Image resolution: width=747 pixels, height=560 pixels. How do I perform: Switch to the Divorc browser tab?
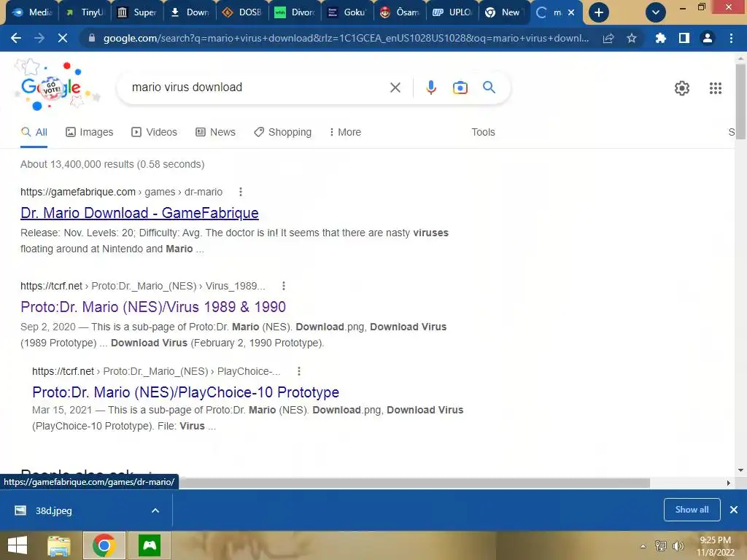click(295, 12)
